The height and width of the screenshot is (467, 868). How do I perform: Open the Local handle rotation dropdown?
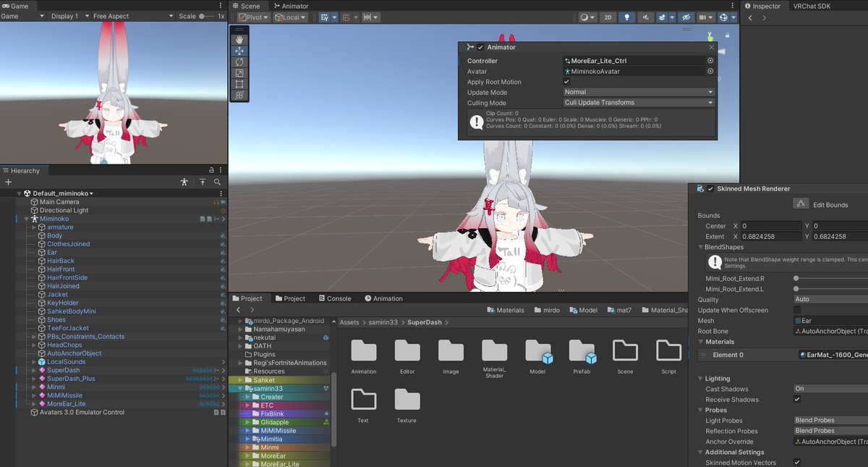pos(290,17)
